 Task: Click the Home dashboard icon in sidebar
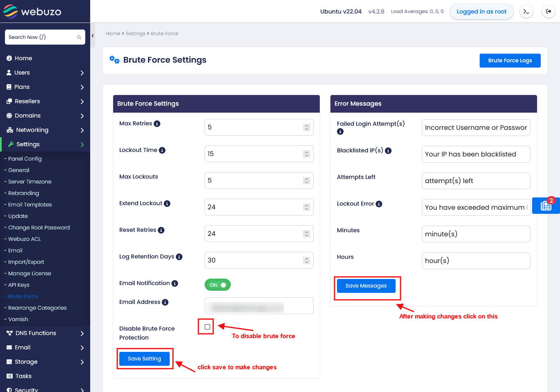9,58
